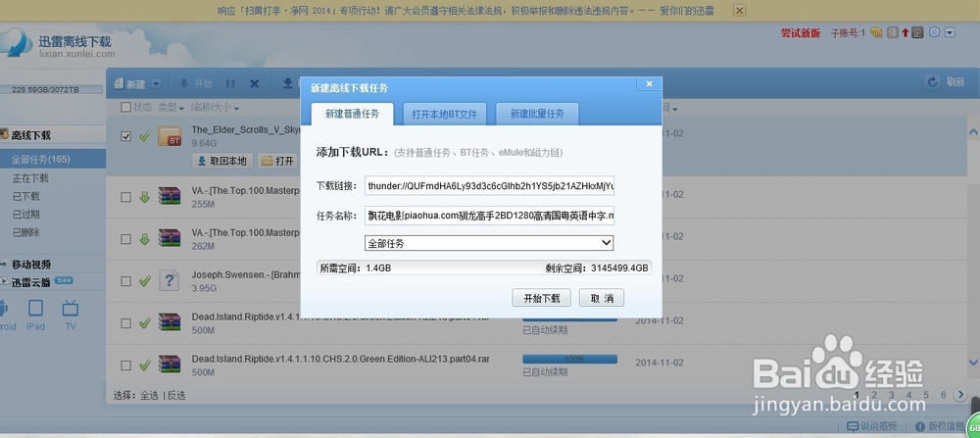980x438 pixels.
Task: Click the green download arrow on the 262M row
Action: (x=145, y=239)
